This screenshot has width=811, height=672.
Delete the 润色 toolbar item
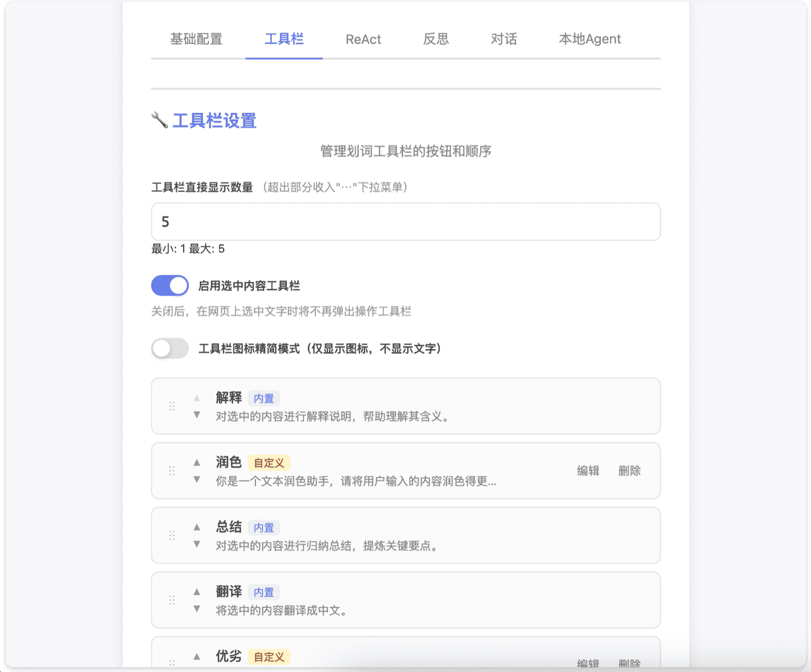click(x=629, y=470)
